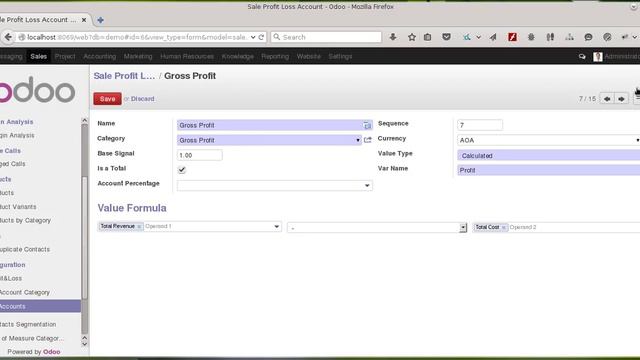Open Logged Calls sidebar item
640x360 pixels.
(13, 164)
